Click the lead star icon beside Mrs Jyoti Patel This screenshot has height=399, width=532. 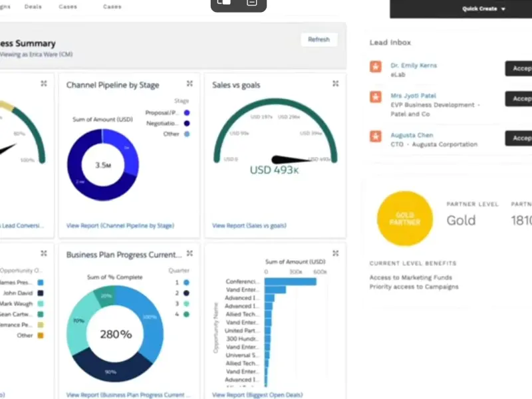pos(376,97)
